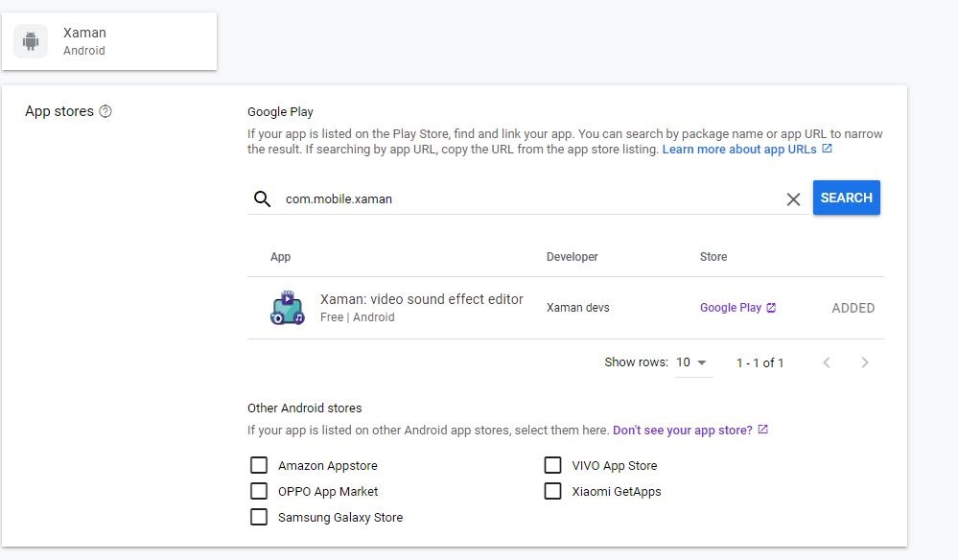Click the Xaman video editor app icon

point(287,308)
